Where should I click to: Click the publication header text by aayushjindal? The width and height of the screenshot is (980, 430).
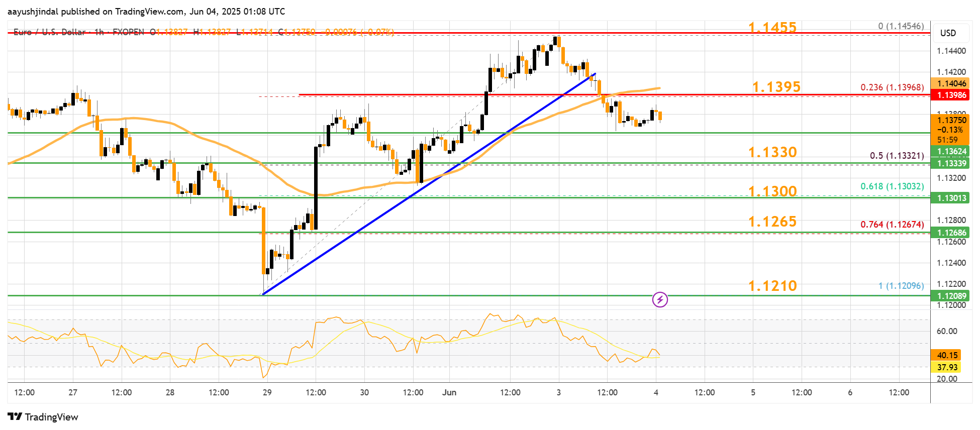(146, 12)
